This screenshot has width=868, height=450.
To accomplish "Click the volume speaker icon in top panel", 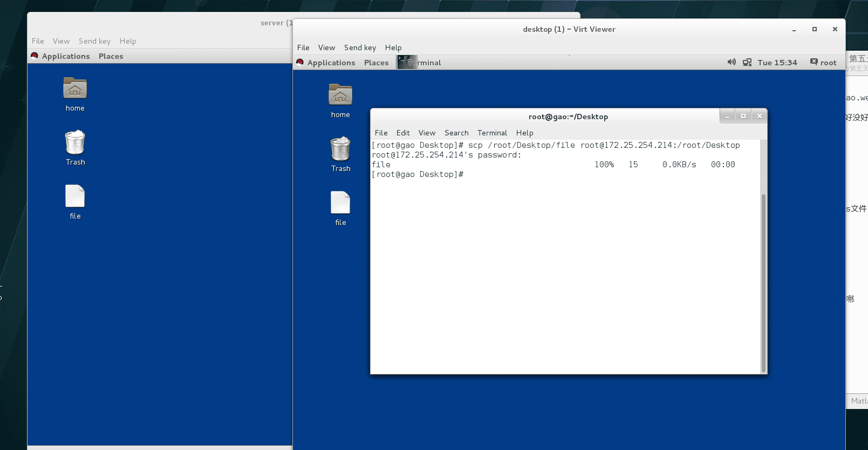I will click(732, 62).
